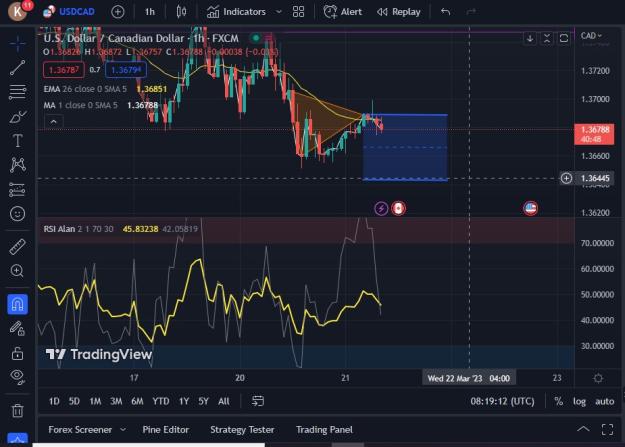Screen dimensions: 625x447
Task: Open the Fibonacci and Gann tools
Action: point(18,92)
